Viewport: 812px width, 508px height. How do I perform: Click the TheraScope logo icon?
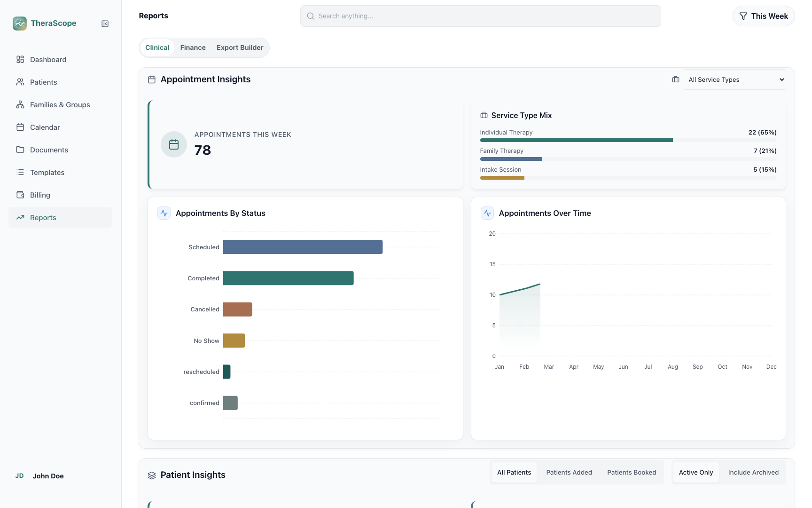tap(20, 24)
